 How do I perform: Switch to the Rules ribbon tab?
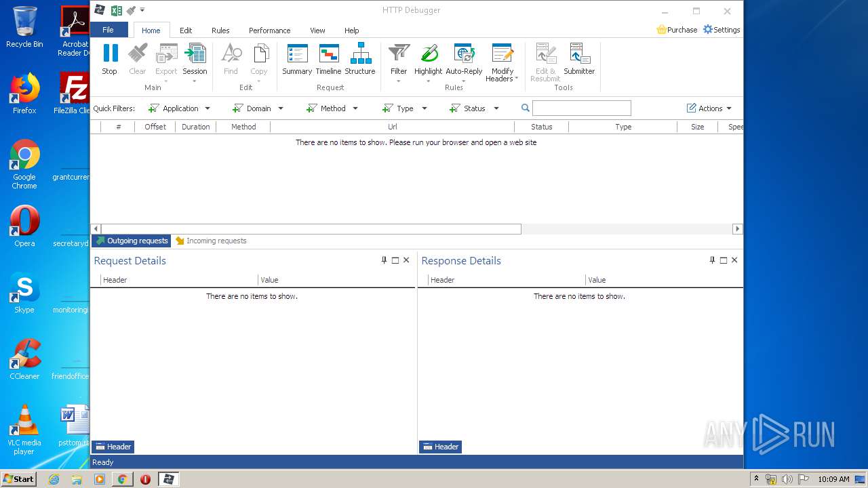[x=220, y=30]
